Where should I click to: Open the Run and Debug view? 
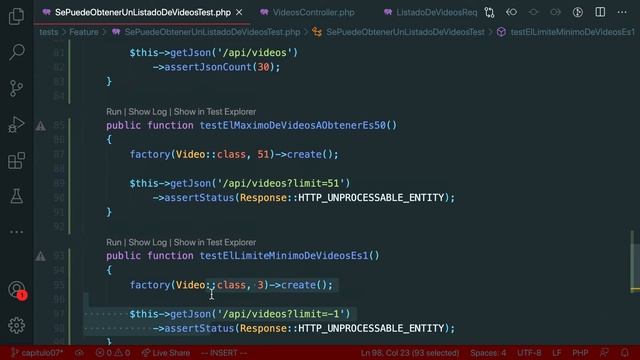pos(16,124)
